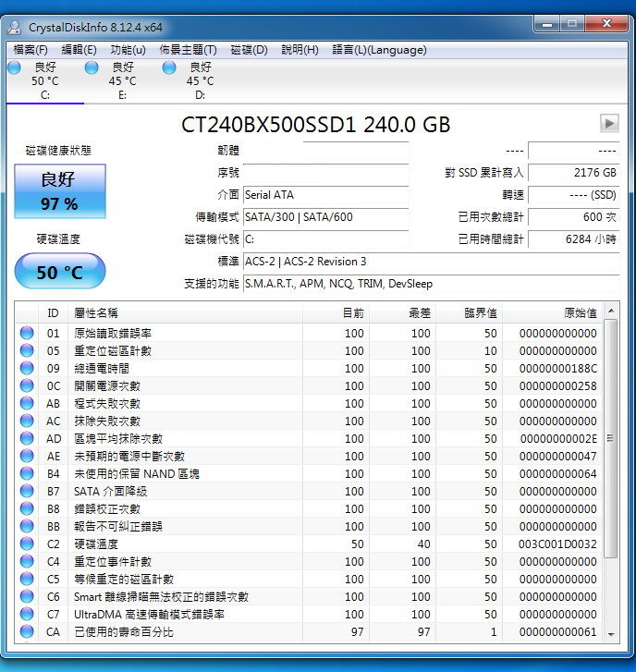Click status orb for attribute C5 等候重定的磁區計數
The height and width of the screenshot is (672, 636).
[27, 579]
